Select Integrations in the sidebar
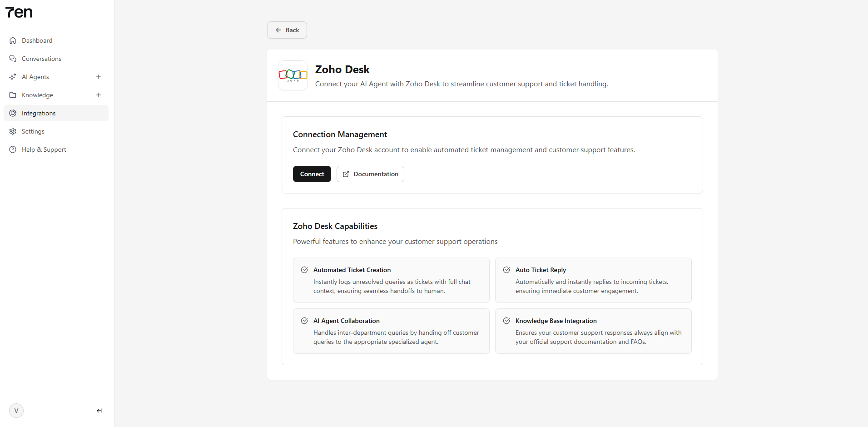The width and height of the screenshot is (868, 427). pyautogui.click(x=39, y=113)
